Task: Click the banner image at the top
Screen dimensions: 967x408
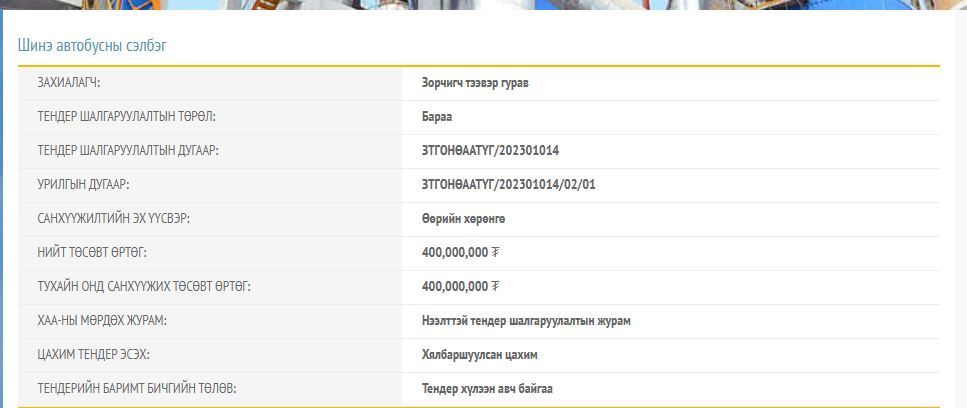Action: [x=483, y=5]
